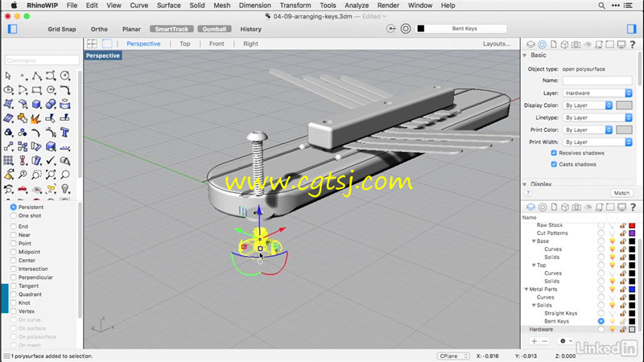This screenshot has width=644, height=362.
Task: Open object properties tab in lower panel
Action: pos(542,207)
